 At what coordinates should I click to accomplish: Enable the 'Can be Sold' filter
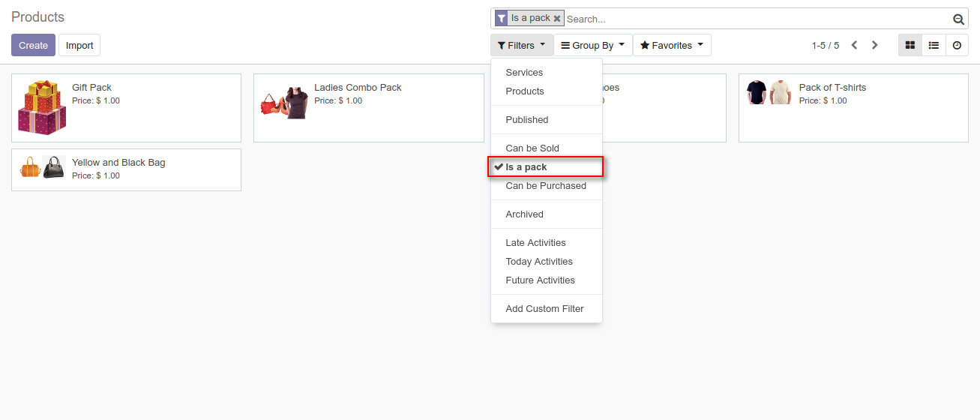point(532,148)
